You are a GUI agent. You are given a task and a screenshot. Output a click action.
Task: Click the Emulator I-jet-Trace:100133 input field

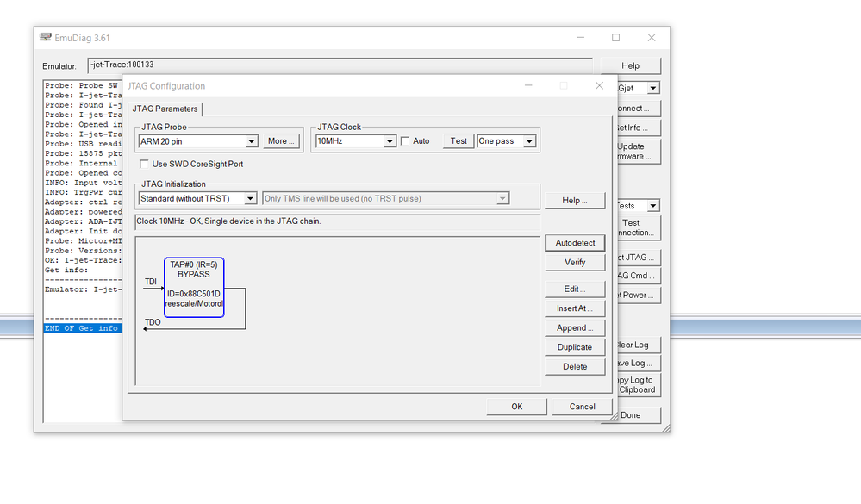(340, 65)
